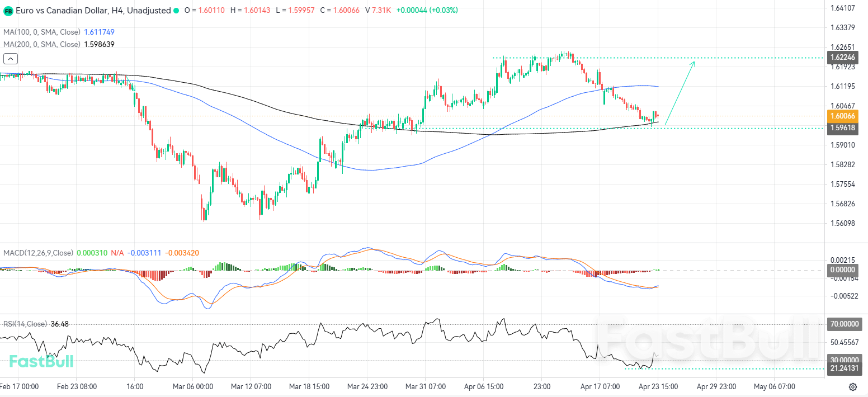Click the MACD(12,26,9,Close) indicator label

pyautogui.click(x=38, y=253)
